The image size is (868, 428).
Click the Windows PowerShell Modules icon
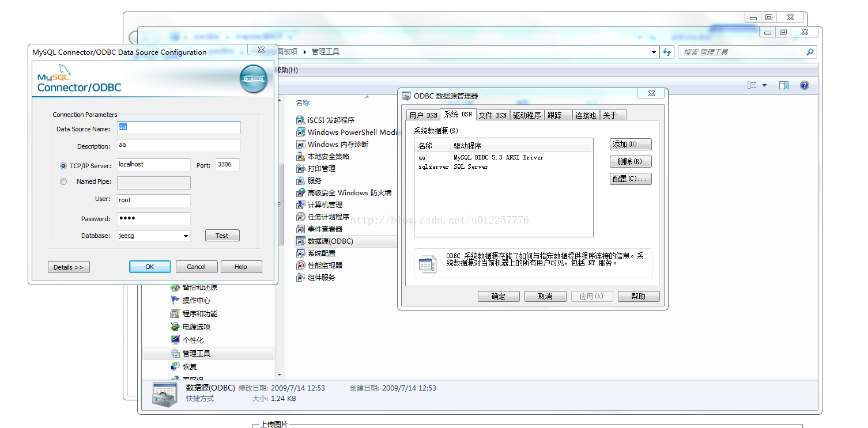(x=300, y=132)
